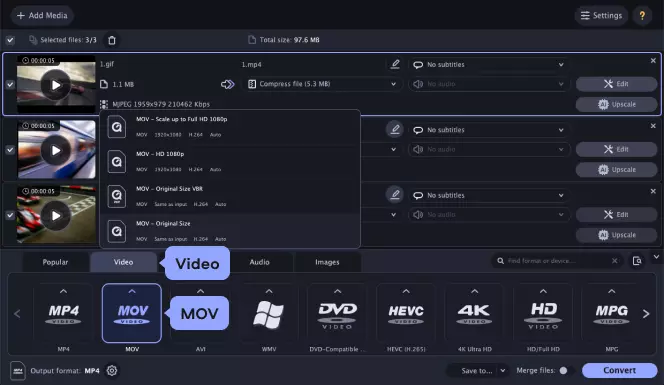Viewport: 664px width, 385px height.
Task: Choose the HEVC (H.265) format icon
Action: [406, 313]
